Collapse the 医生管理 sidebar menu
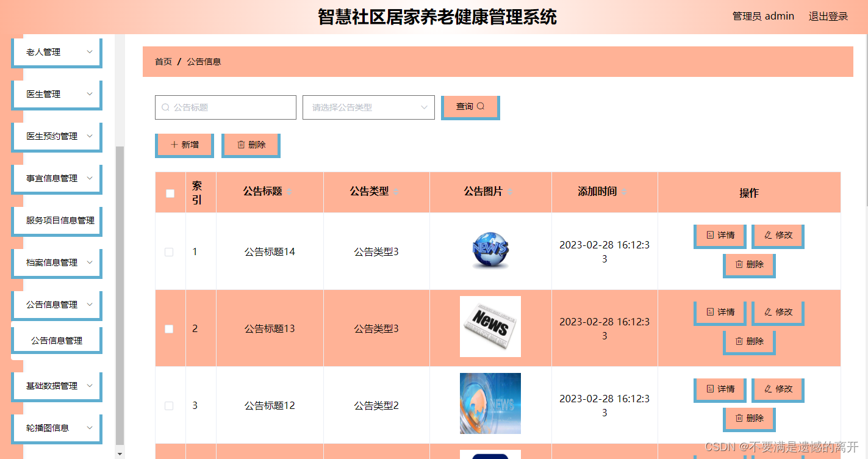 (x=56, y=93)
